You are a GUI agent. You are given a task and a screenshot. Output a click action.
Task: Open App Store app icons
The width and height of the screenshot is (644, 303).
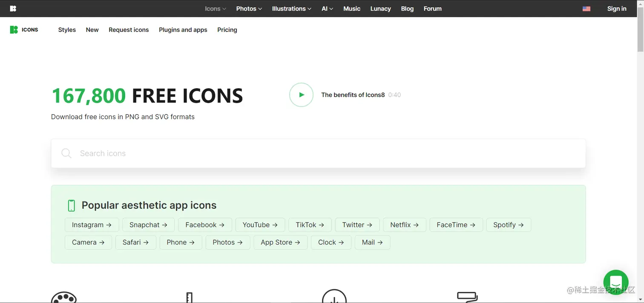click(280, 242)
